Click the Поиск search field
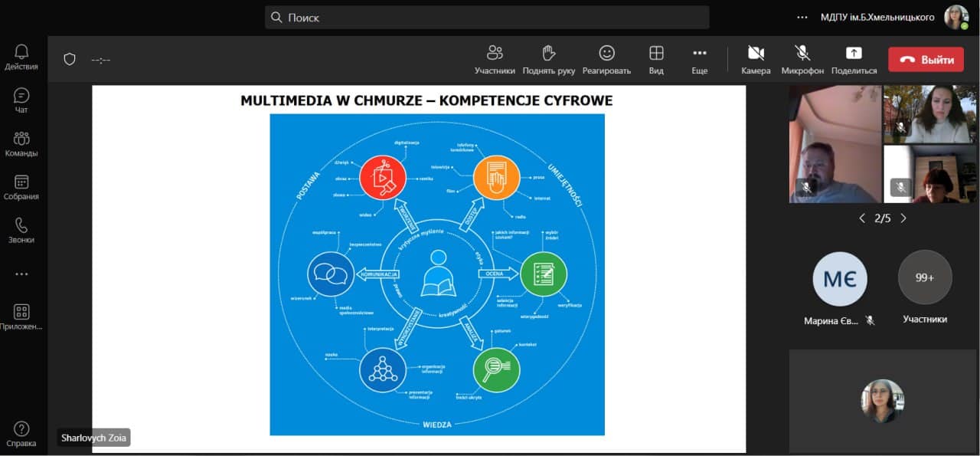 pyautogui.click(x=487, y=18)
